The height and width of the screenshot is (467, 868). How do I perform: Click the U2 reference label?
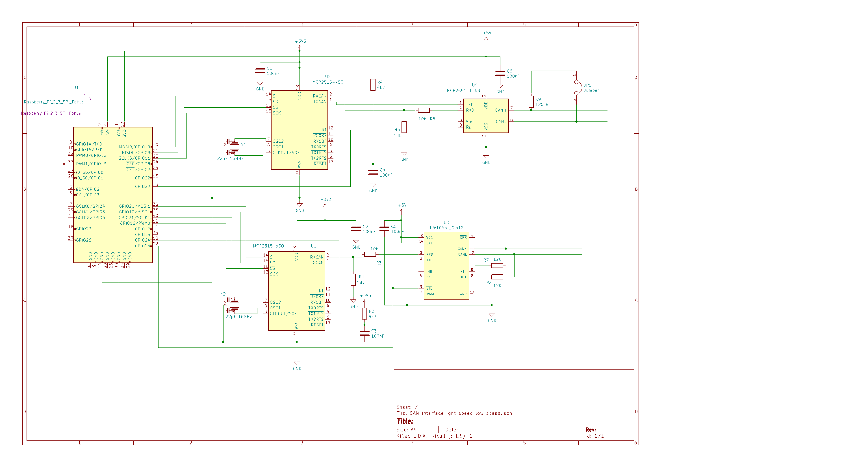[327, 77]
